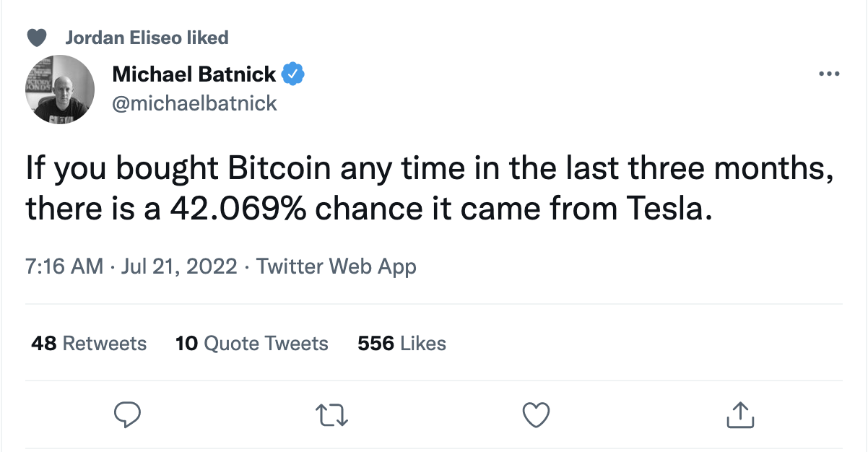Go to the @michaelbatnick handle
Image resolution: width=868 pixels, height=452 pixels.
coord(195,103)
